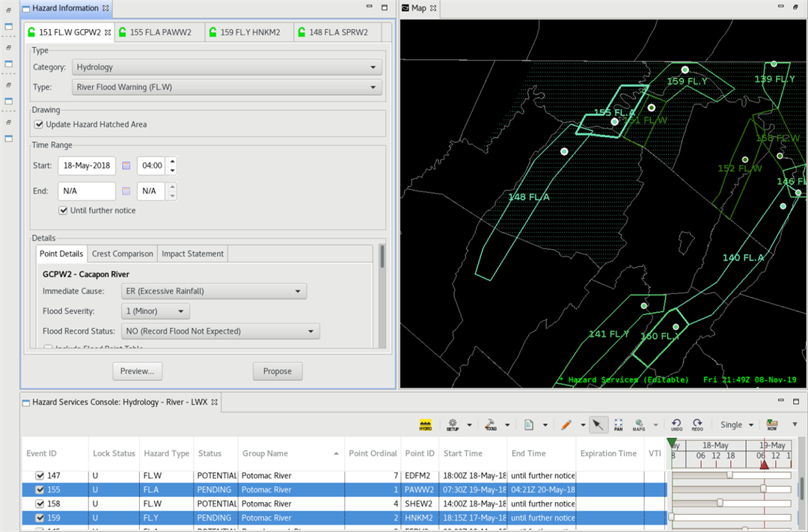Click the green lock on 159 FL.Y tab
This screenshot has height=532, width=808.
[212, 32]
